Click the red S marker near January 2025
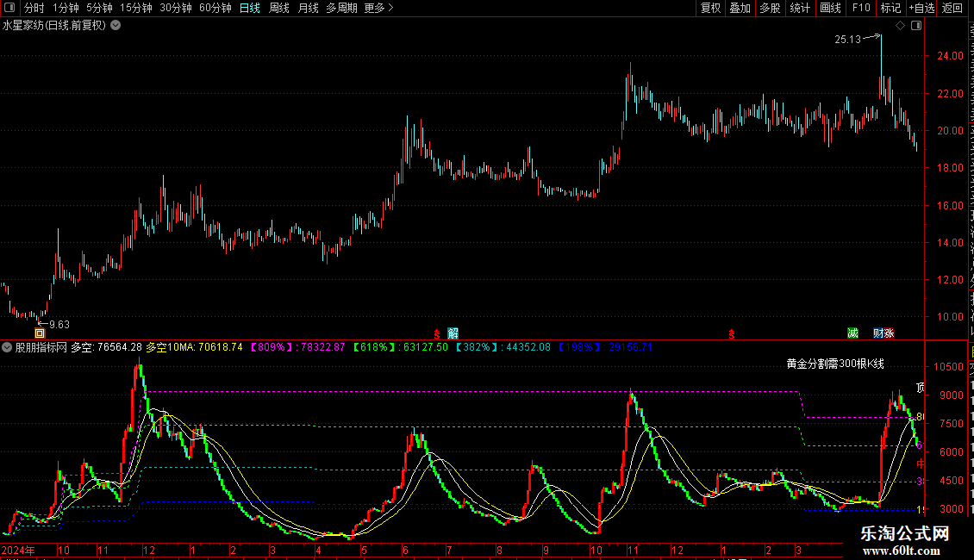Screen dimensions: 974x560 click(x=732, y=334)
